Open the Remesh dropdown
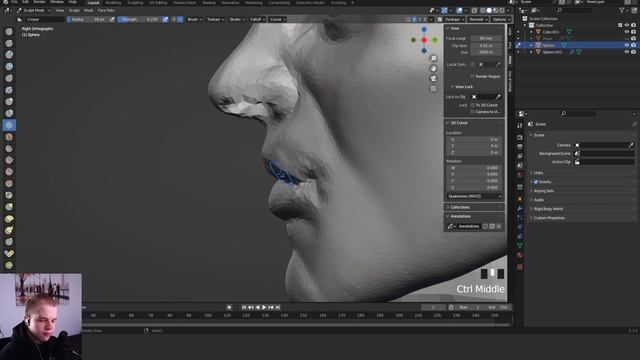 (478, 19)
